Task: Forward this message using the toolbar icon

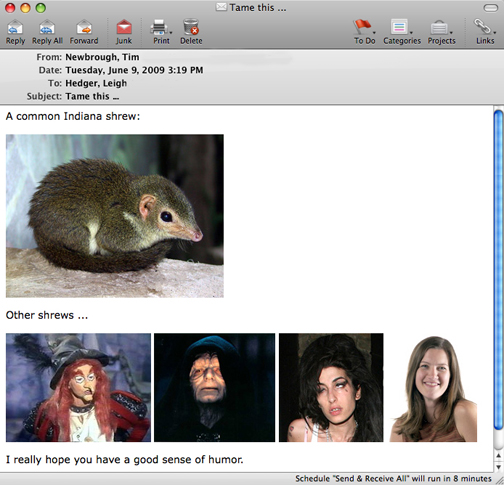Action: (x=84, y=27)
